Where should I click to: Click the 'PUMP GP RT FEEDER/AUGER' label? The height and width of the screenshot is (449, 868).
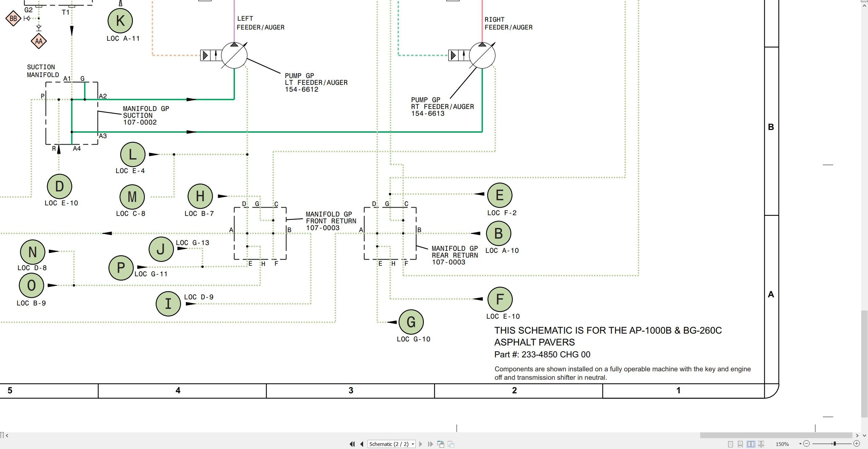coord(442,107)
